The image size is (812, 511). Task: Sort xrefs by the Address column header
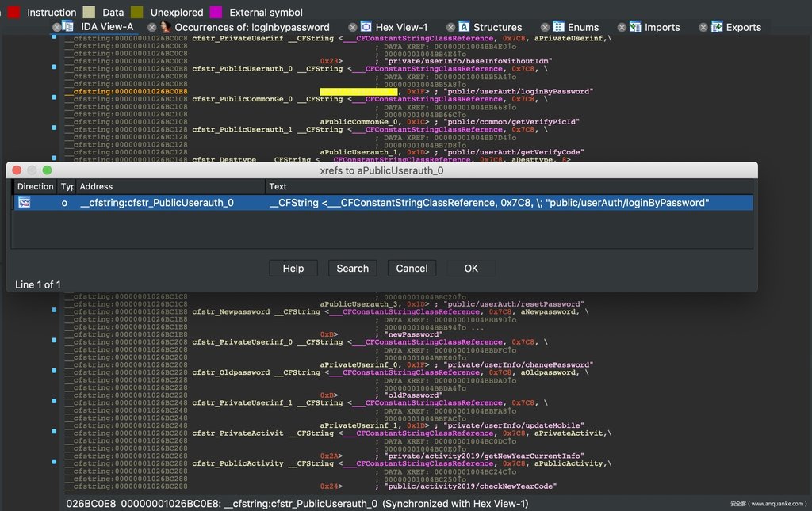point(170,186)
